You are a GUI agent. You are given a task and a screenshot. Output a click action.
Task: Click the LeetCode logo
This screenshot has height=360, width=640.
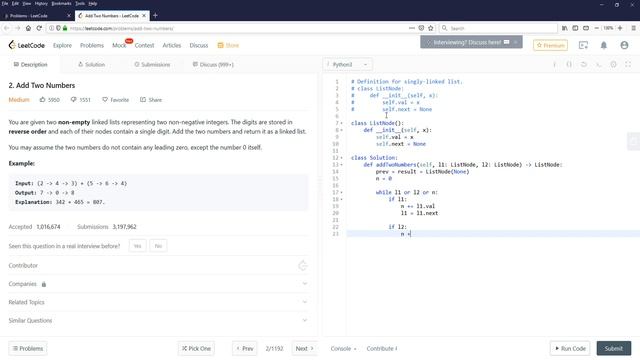click(x=27, y=45)
